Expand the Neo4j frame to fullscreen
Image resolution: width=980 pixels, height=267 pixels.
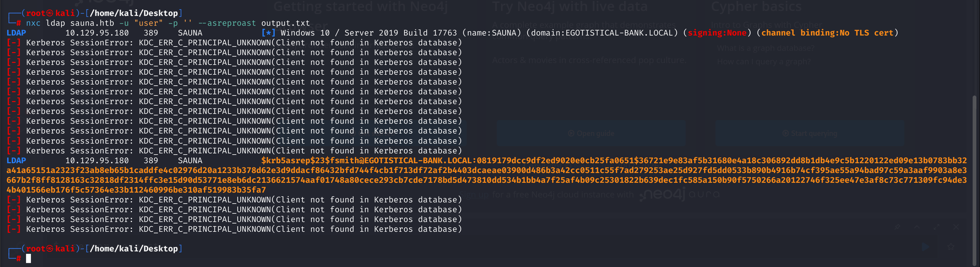[x=936, y=227]
